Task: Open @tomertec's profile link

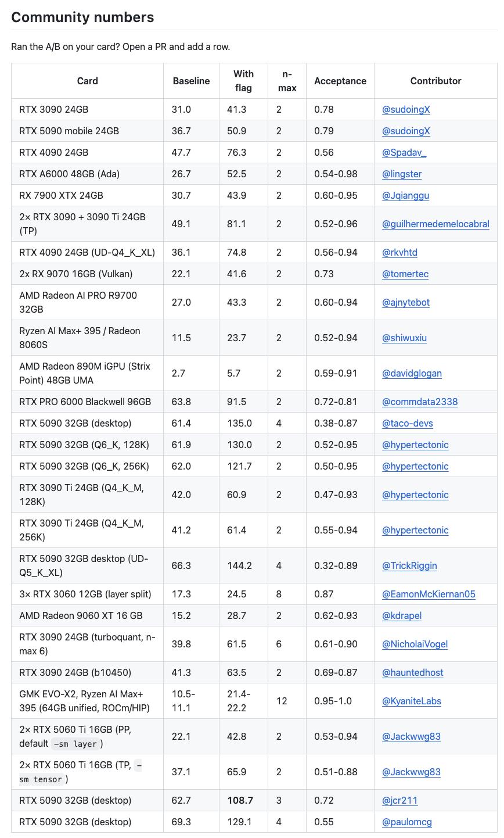Action: pos(405,274)
